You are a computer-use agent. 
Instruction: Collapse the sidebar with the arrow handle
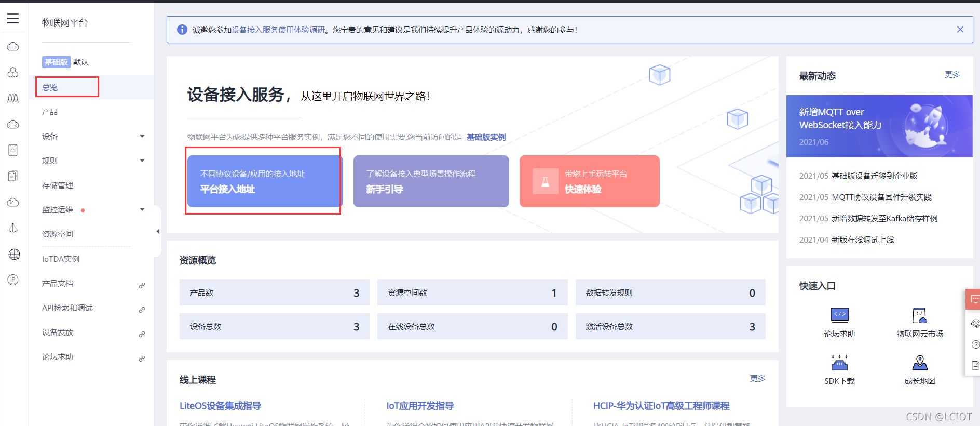[x=157, y=231]
